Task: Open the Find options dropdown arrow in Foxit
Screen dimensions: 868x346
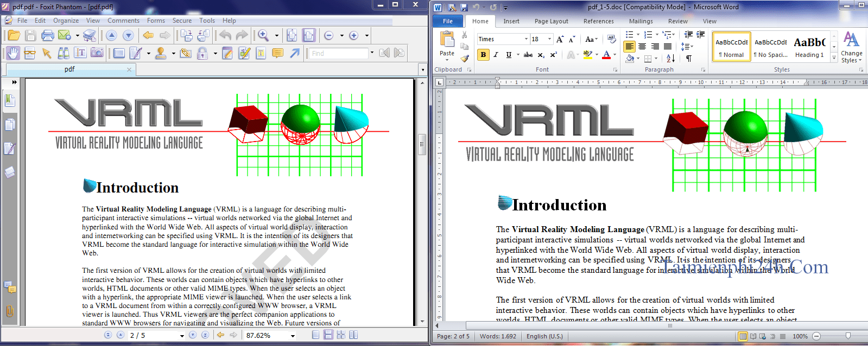Action: pos(372,53)
